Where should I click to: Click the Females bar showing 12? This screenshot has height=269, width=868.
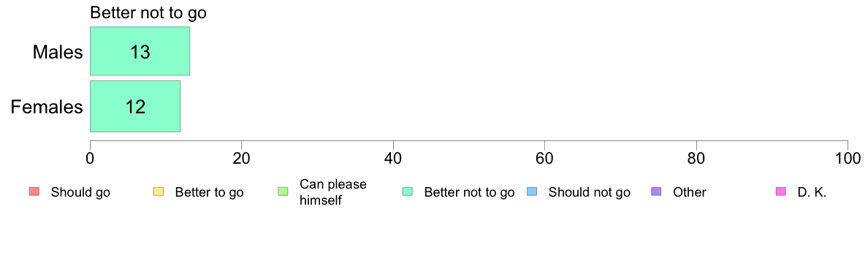point(135,106)
